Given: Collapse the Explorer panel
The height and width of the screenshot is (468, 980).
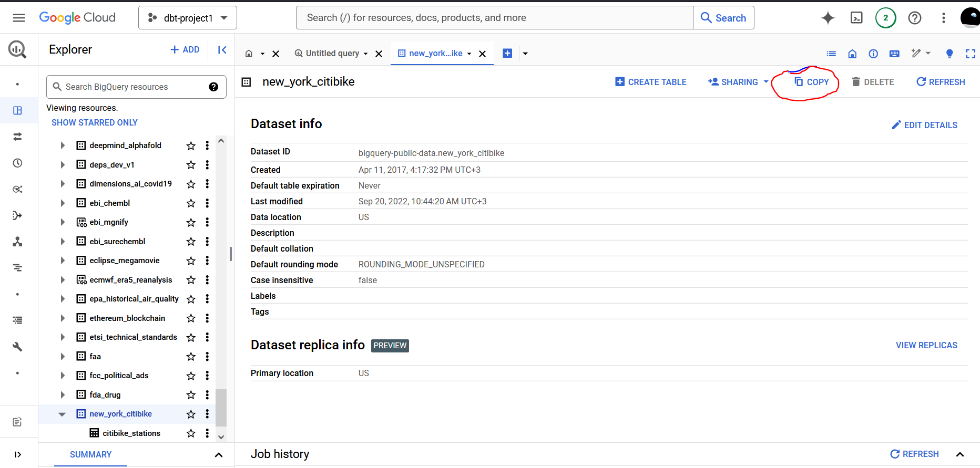Looking at the screenshot, I should tap(222, 49).
